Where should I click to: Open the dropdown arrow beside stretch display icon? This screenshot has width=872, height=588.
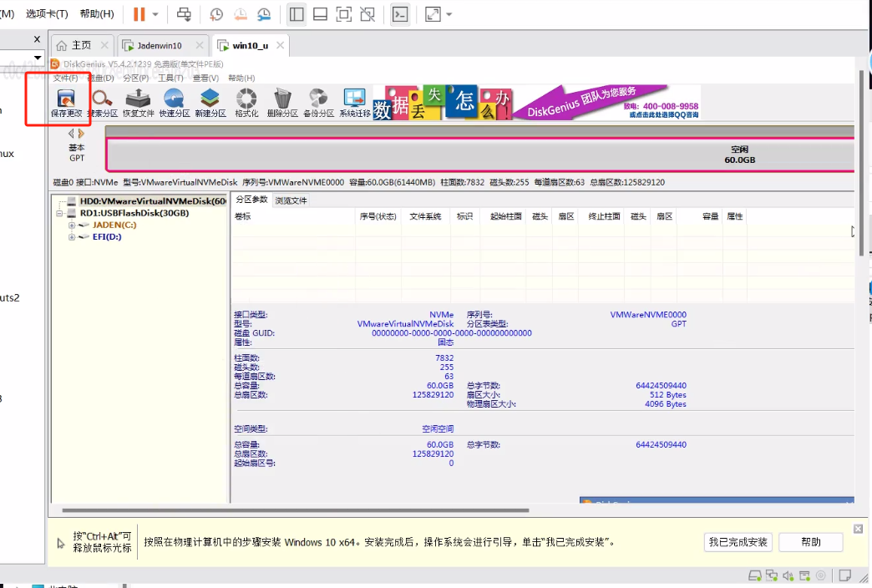pos(449,14)
